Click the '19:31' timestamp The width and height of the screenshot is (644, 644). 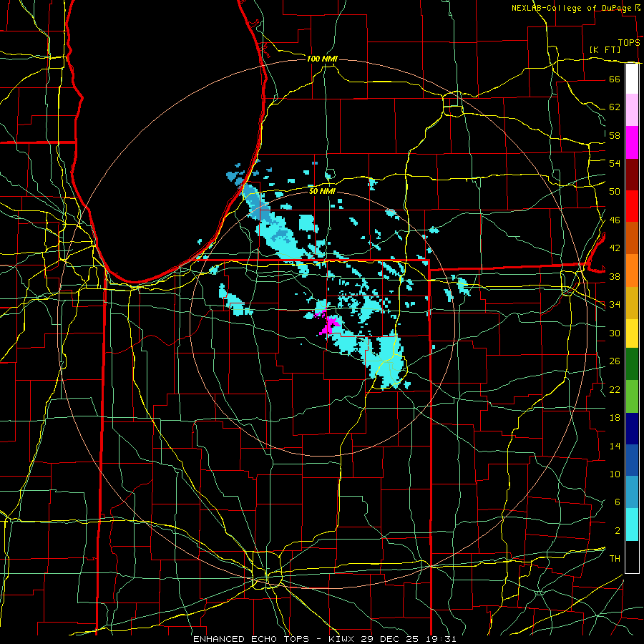[x=440, y=639]
